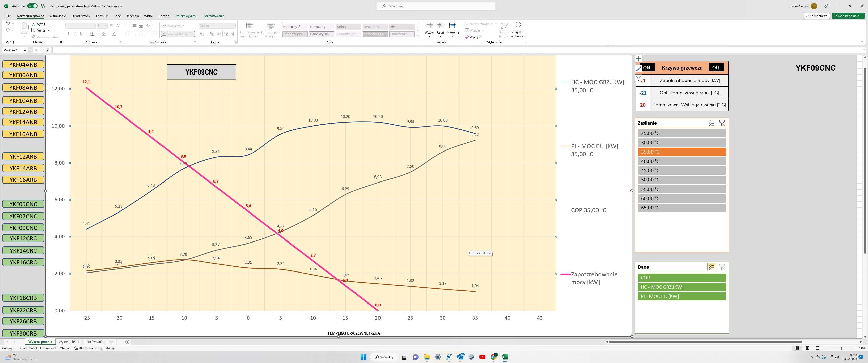Open the Formatuj cells menu
The width and height of the screenshot is (868, 363).
coord(453,30)
